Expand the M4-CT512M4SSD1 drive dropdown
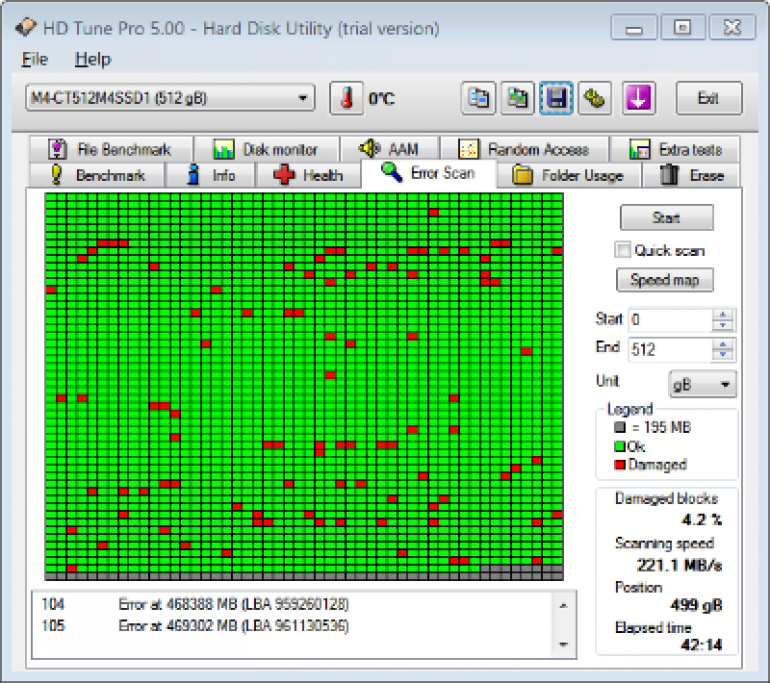The width and height of the screenshot is (770, 683). (303, 98)
